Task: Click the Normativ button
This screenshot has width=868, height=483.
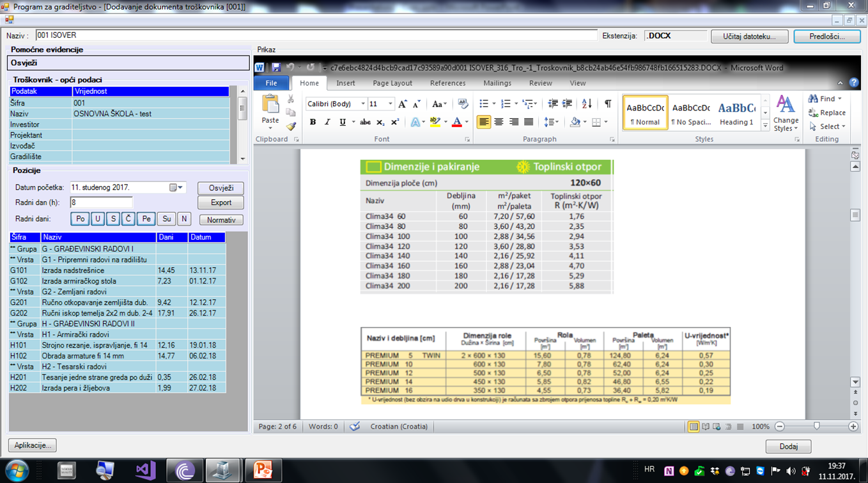Action: pyautogui.click(x=221, y=220)
